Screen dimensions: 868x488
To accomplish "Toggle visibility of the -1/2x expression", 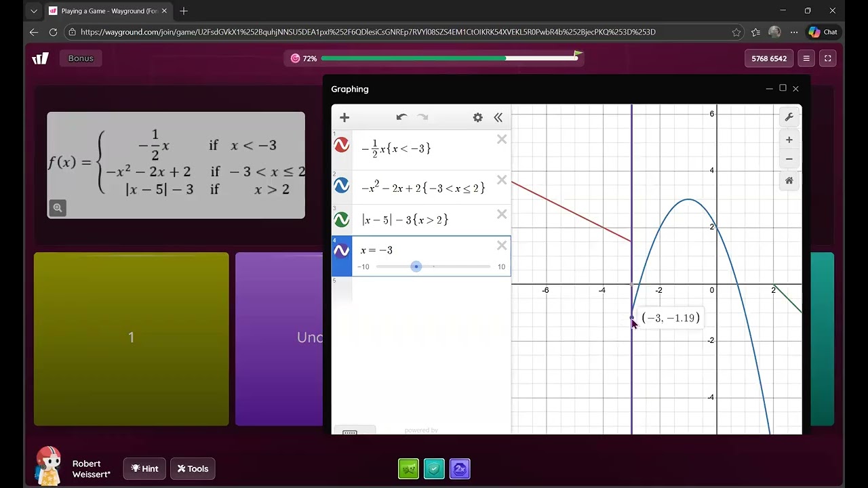I will pyautogui.click(x=342, y=145).
